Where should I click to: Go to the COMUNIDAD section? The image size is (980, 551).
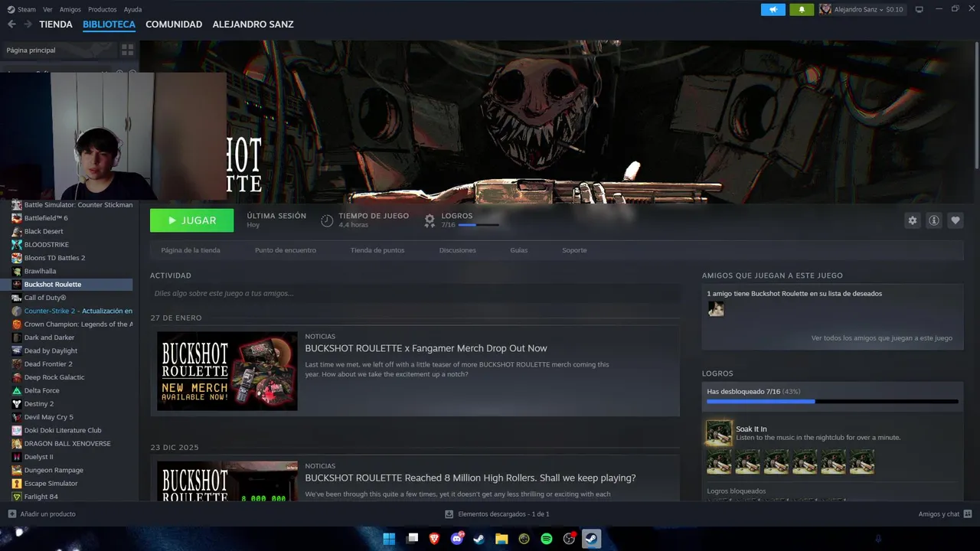click(174, 24)
